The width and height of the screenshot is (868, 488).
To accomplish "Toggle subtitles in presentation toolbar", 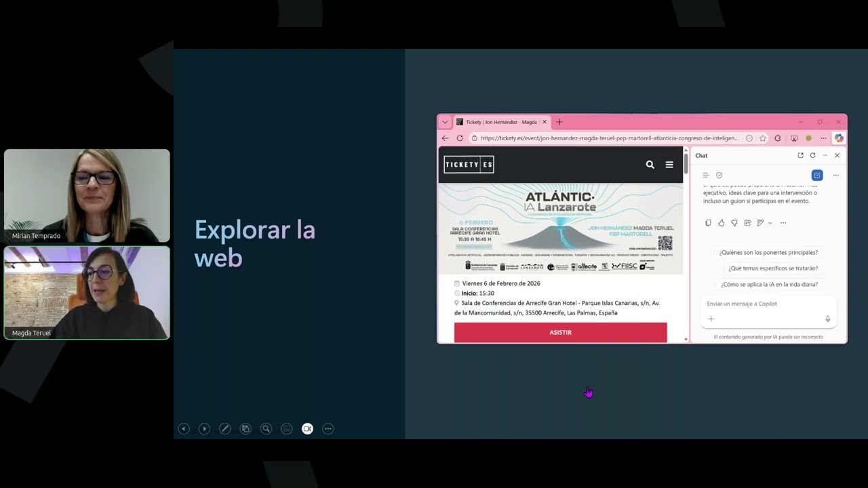I will [x=287, y=428].
